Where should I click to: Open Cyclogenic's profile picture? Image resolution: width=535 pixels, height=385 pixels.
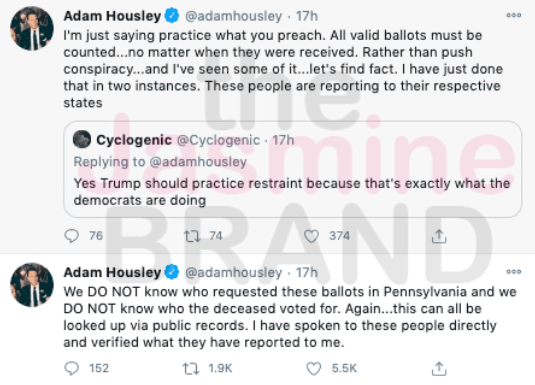point(82,139)
